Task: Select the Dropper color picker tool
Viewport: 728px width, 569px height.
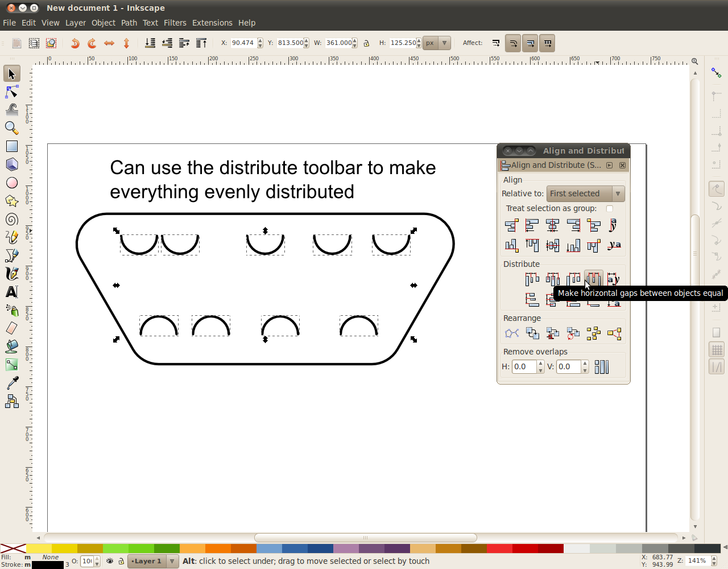Action: tap(12, 383)
